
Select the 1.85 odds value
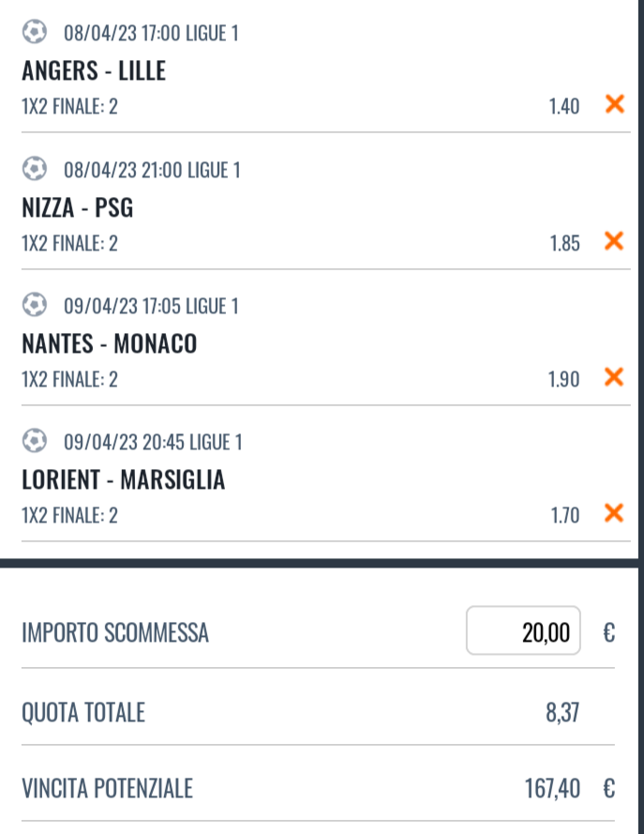pos(564,243)
